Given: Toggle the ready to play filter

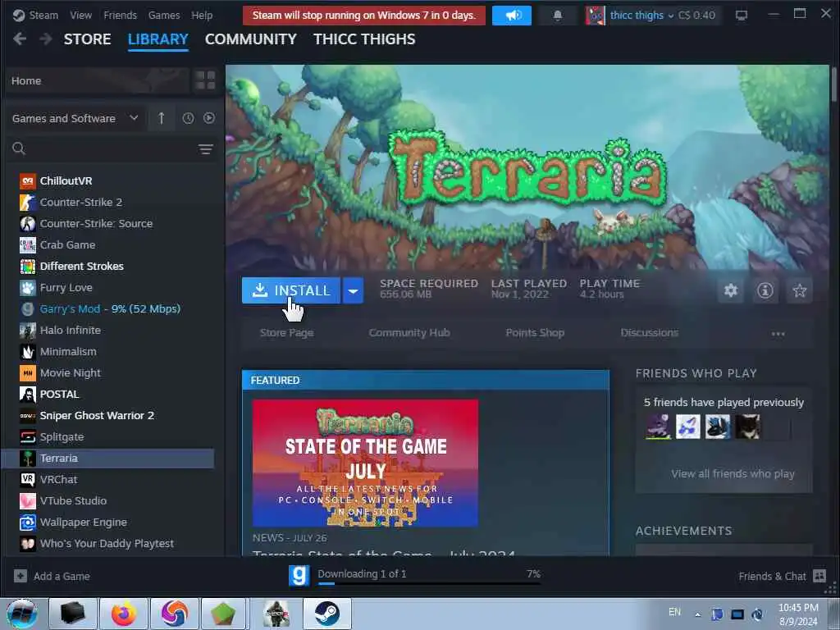Looking at the screenshot, I should pos(209,118).
